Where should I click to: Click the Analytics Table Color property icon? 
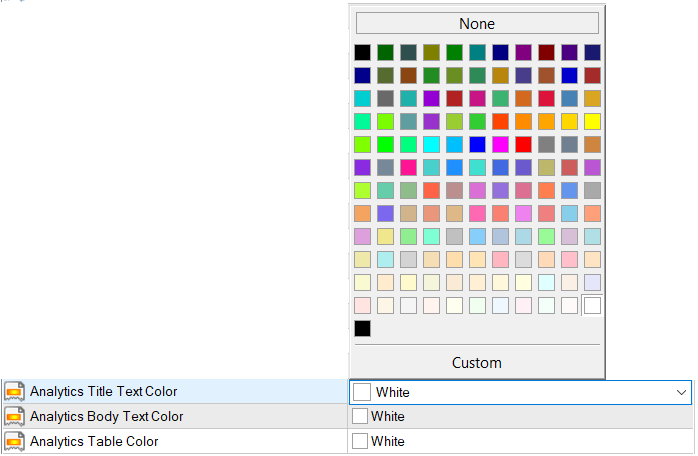click(14, 441)
